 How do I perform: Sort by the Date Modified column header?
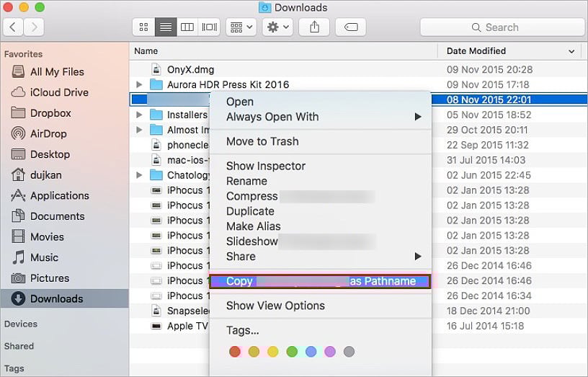coord(510,50)
